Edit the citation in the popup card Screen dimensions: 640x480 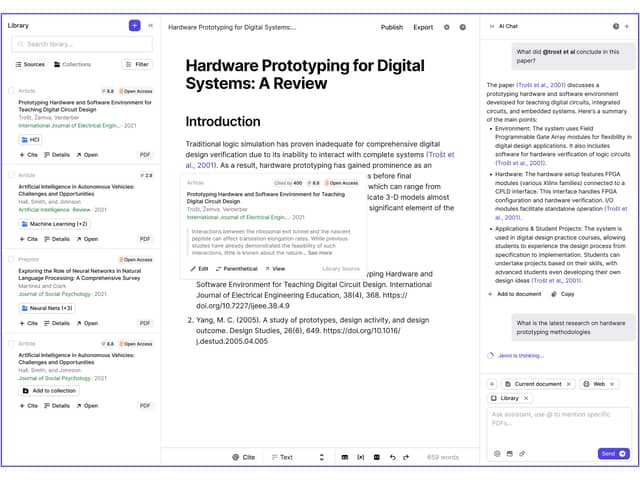(x=199, y=269)
